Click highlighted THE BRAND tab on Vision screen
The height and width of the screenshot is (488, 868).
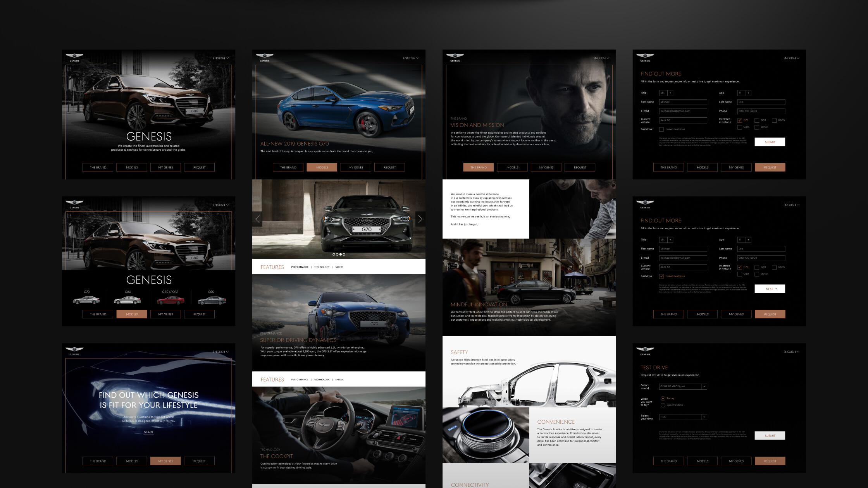pos(478,167)
